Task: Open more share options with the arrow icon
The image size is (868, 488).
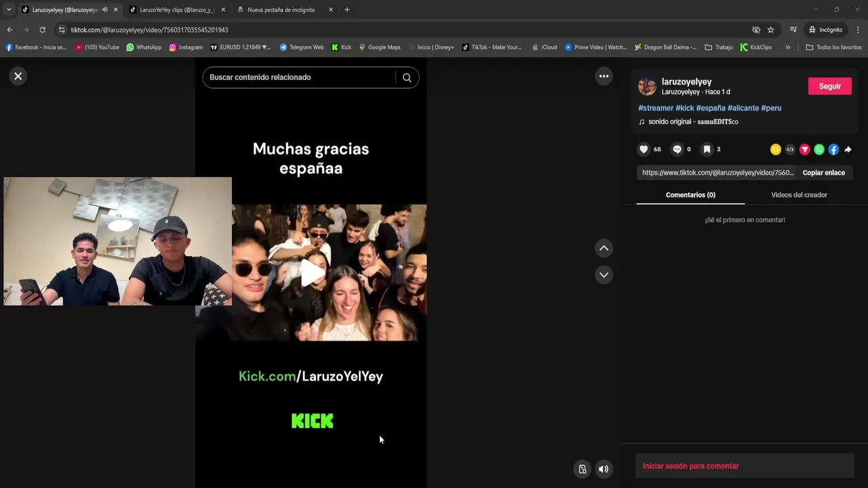Action: [x=848, y=149]
